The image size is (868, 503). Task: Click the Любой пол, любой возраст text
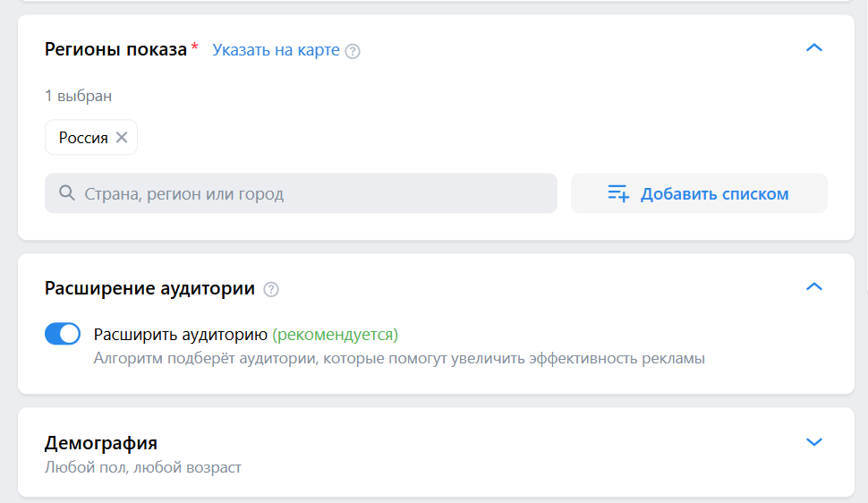point(143,467)
